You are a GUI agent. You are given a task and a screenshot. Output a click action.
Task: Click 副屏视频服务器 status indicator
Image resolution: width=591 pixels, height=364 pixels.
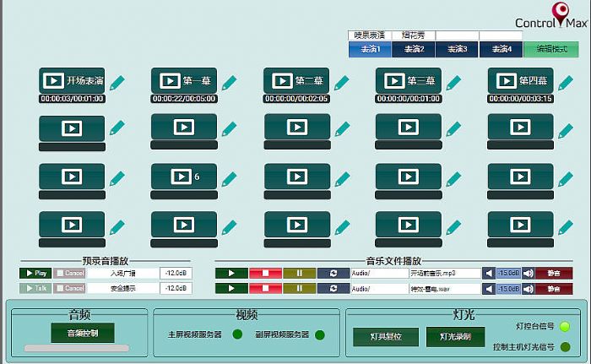[320, 335]
